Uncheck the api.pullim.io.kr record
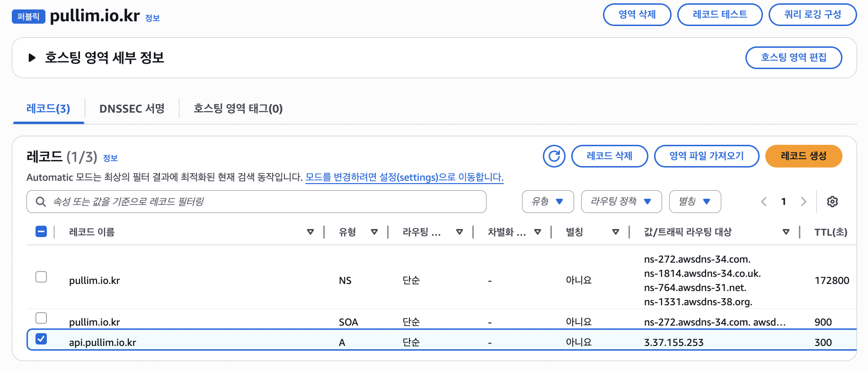 pos(41,339)
